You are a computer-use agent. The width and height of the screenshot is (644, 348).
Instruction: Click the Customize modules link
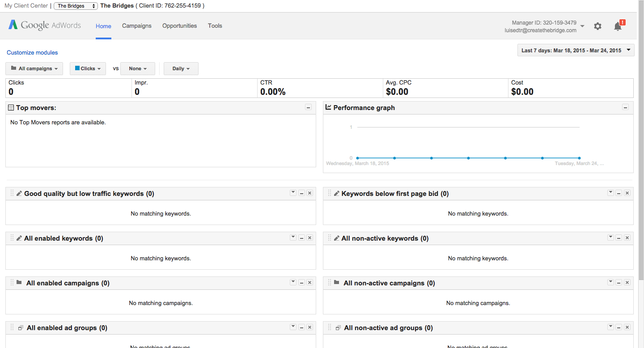[x=32, y=52]
